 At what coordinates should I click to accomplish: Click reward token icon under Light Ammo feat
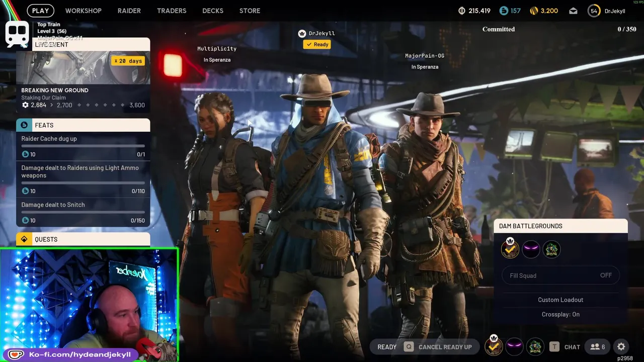pyautogui.click(x=25, y=191)
